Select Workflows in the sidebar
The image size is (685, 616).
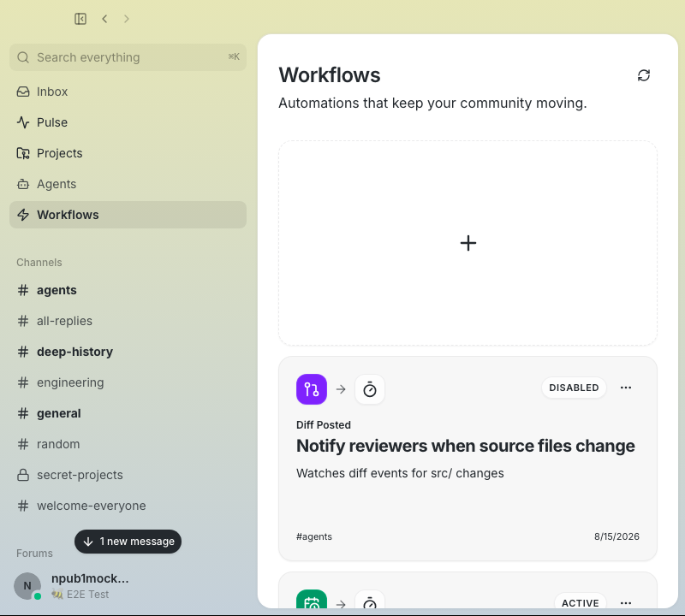(128, 215)
